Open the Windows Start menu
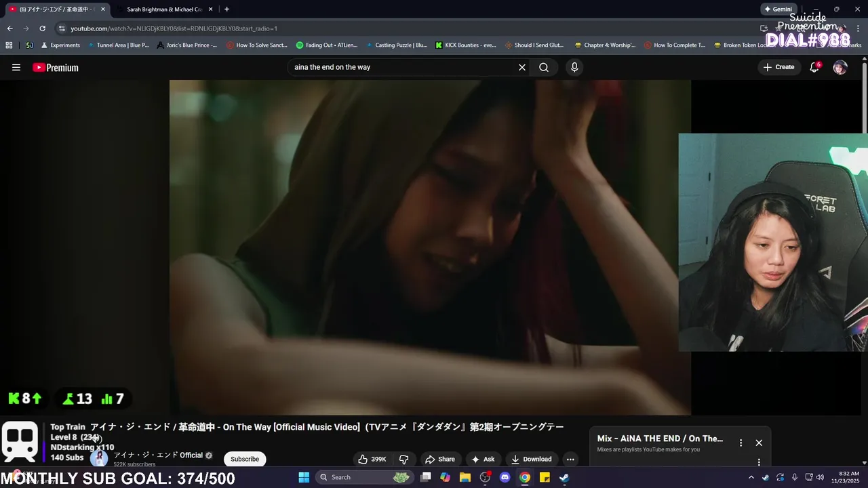 tap(304, 477)
